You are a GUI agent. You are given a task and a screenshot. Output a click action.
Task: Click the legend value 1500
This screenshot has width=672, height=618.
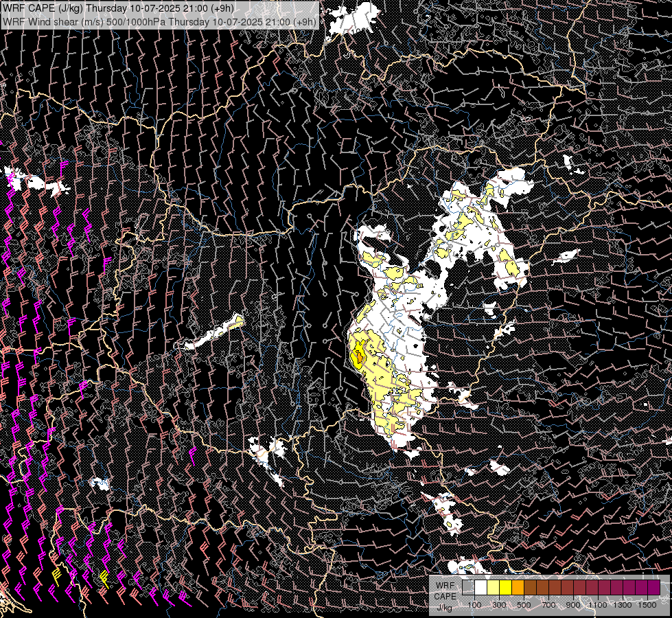[647, 605]
